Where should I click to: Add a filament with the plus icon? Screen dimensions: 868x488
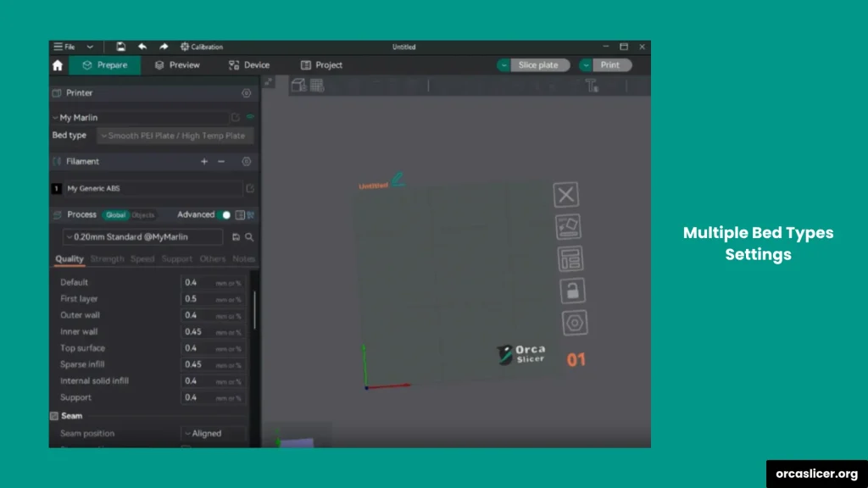click(203, 161)
